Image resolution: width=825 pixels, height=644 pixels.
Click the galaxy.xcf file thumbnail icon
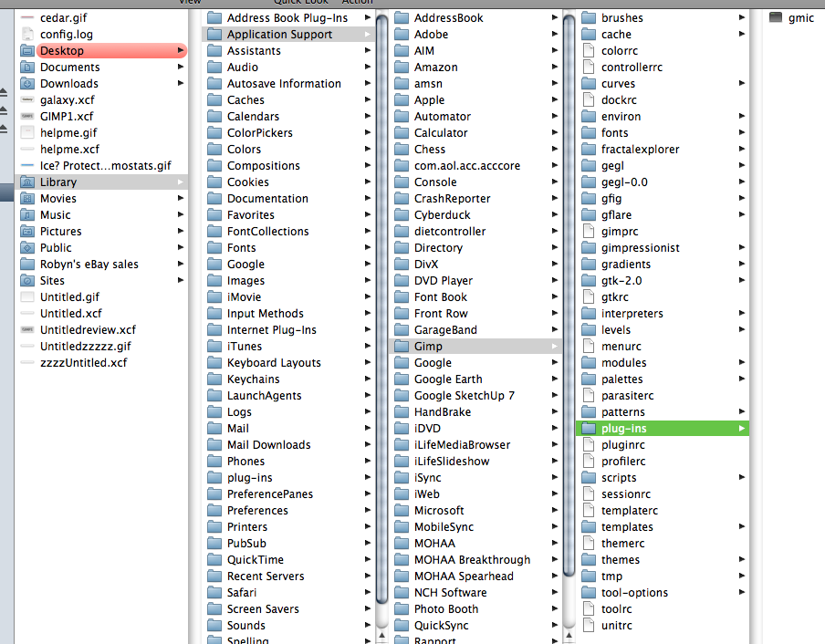click(x=27, y=100)
